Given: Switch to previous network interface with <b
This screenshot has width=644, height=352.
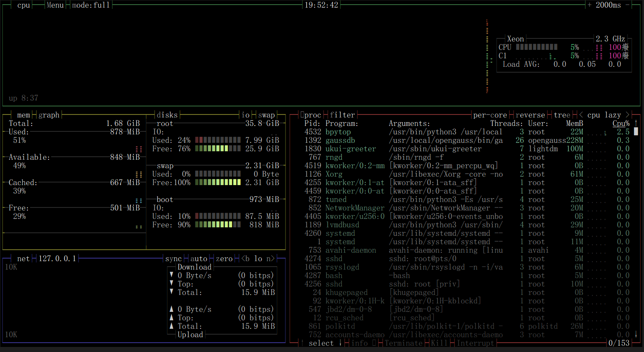Looking at the screenshot, I should tap(245, 259).
